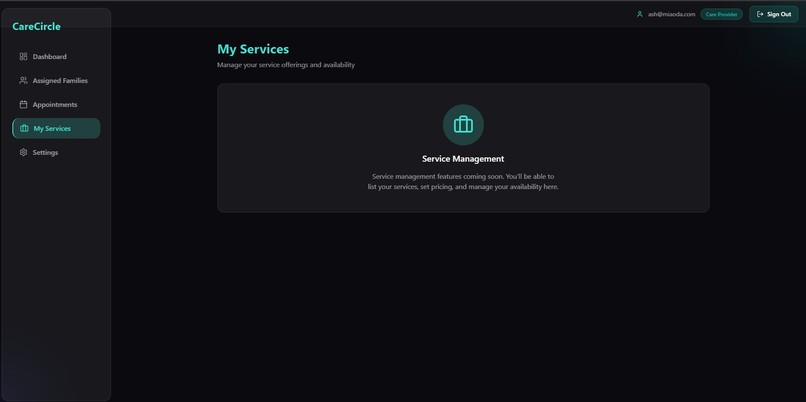Click the Settings gear icon

(23, 153)
